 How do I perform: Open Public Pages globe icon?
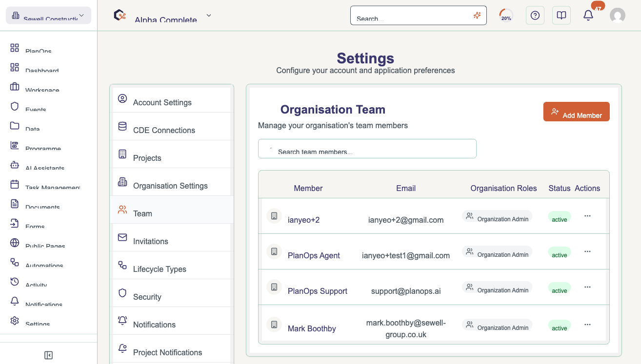click(x=15, y=243)
